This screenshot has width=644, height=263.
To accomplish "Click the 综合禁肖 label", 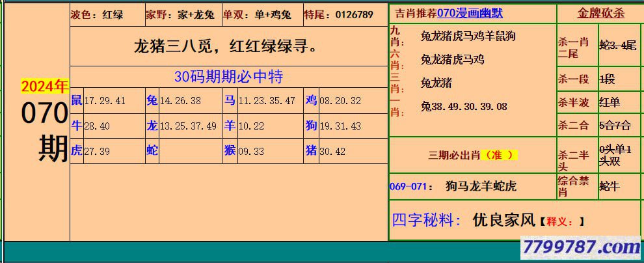I will tap(573, 186).
